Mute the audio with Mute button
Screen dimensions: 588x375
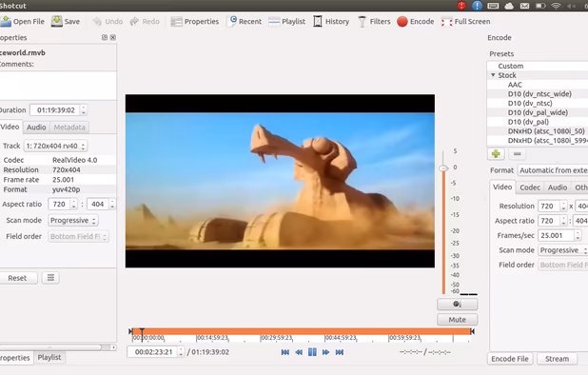(x=457, y=320)
